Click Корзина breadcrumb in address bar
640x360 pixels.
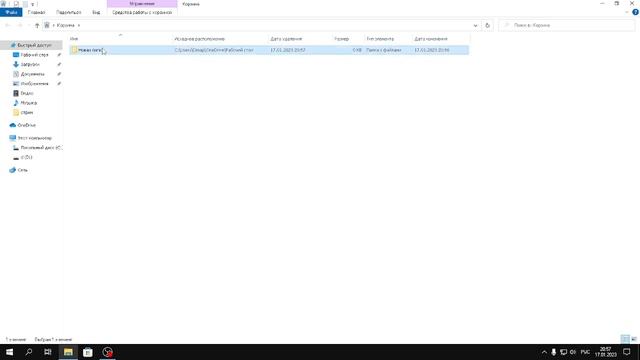pos(66,25)
